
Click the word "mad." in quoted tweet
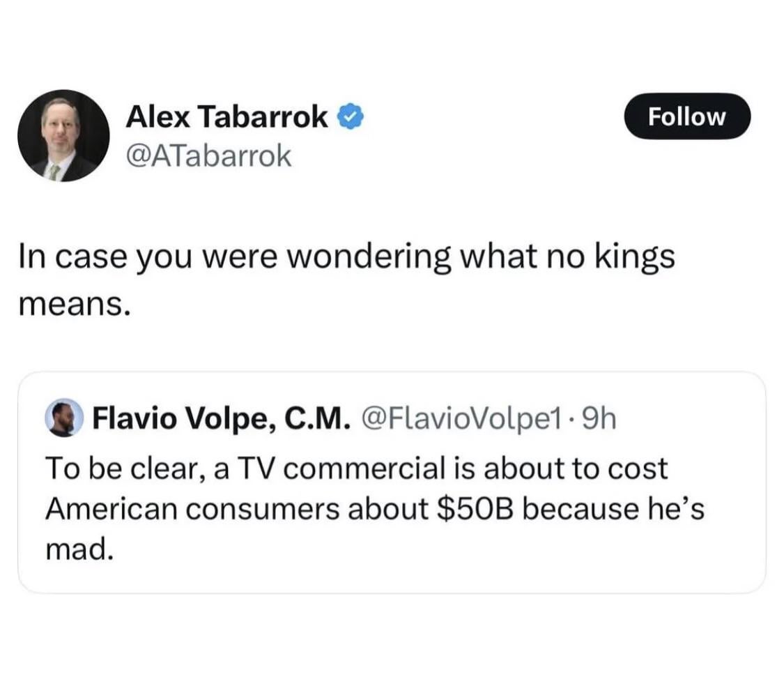pyautogui.click(x=78, y=549)
